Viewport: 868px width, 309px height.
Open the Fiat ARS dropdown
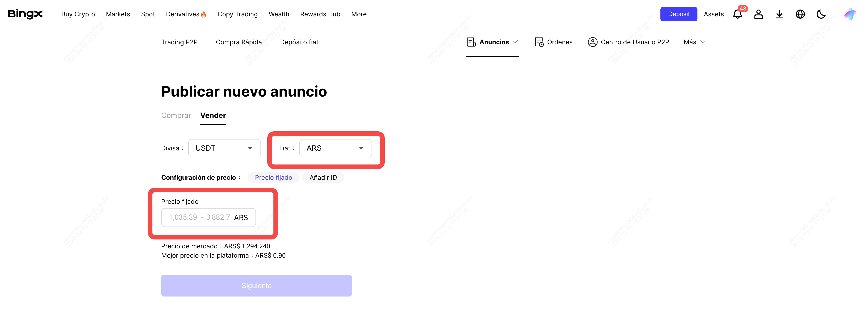[x=335, y=148]
